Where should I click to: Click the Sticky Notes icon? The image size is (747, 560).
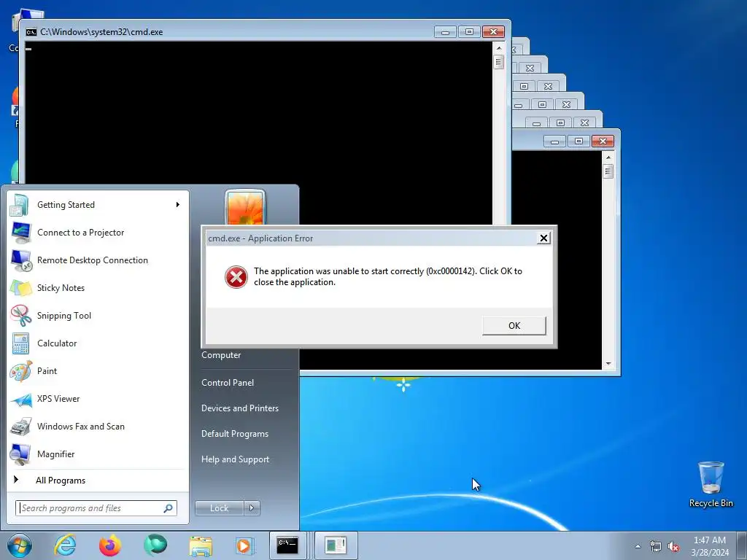[x=21, y=288]
